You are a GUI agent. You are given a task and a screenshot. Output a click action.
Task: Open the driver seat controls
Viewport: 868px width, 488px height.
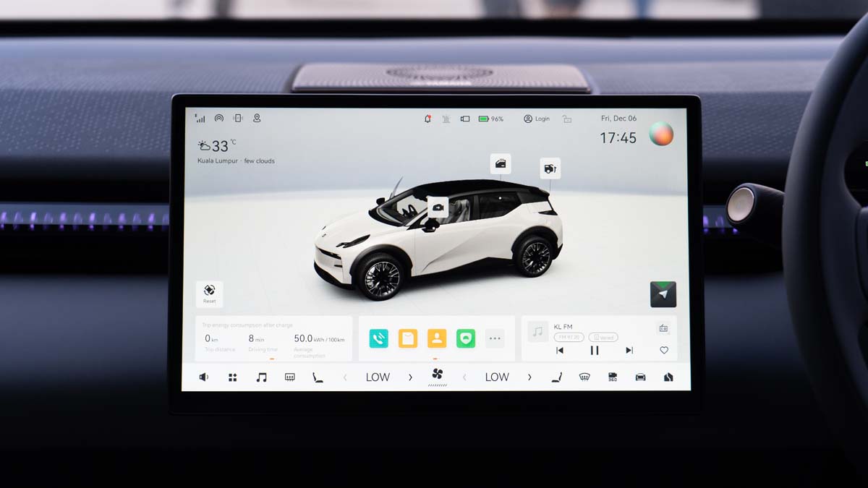pyautogui.click(x=556, y=377)
